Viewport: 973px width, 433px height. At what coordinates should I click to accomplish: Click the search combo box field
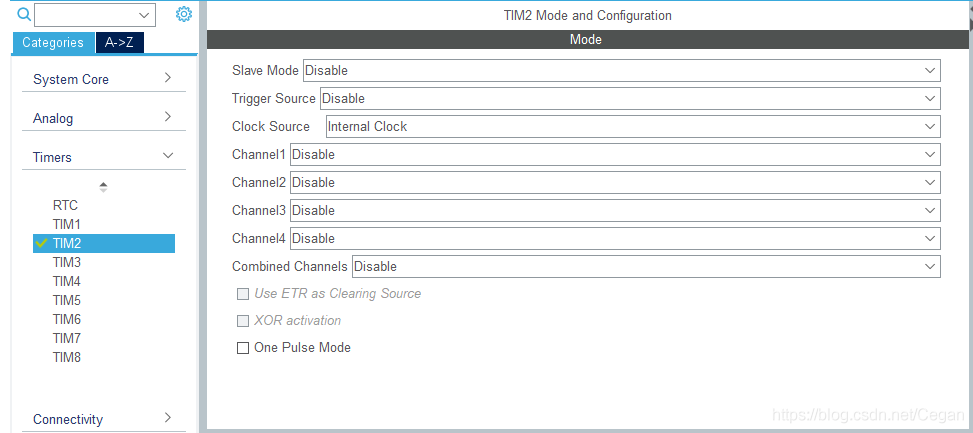click(x=95, y=15)
